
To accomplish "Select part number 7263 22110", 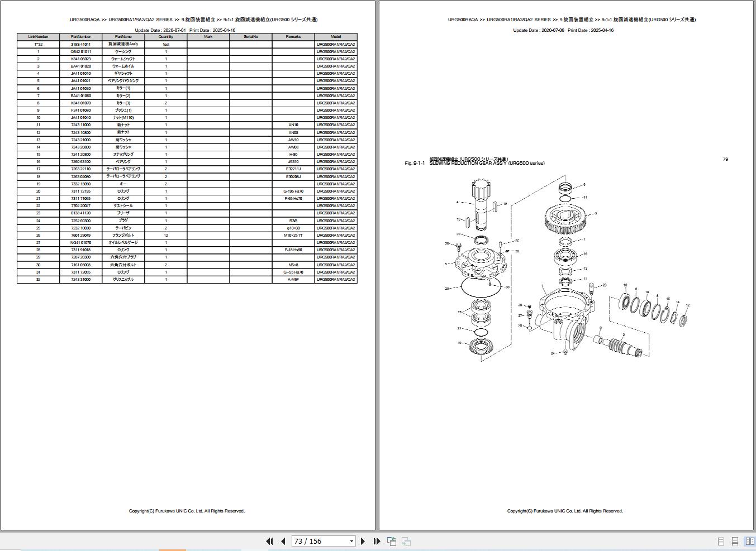I will click(80, 169).
